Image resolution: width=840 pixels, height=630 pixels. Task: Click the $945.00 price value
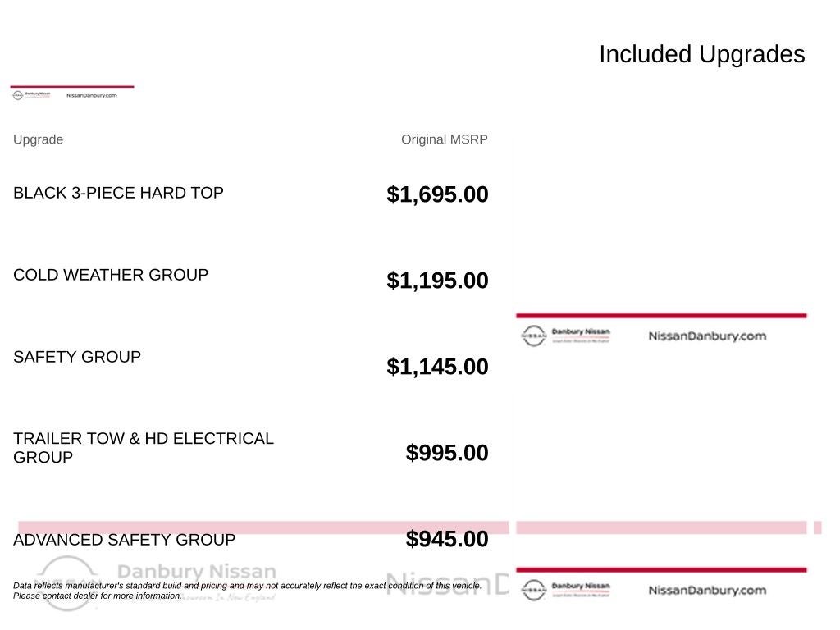(x=447, y=539)
